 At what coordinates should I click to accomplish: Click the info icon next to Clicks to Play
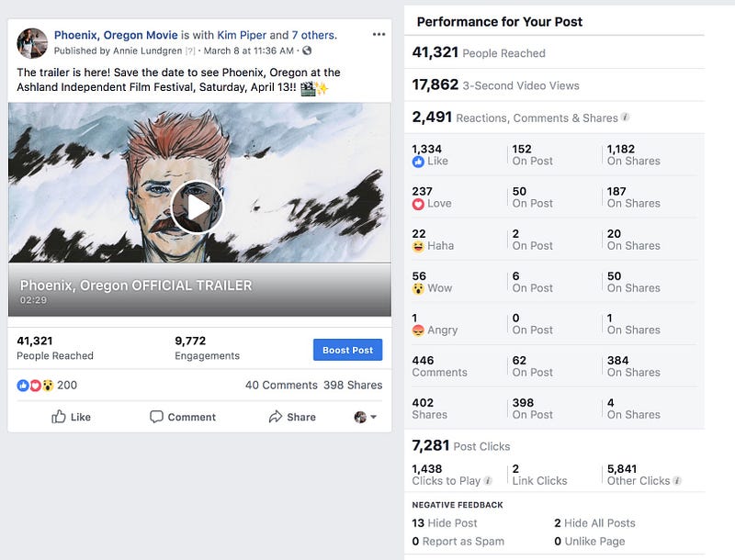point(488,480)
